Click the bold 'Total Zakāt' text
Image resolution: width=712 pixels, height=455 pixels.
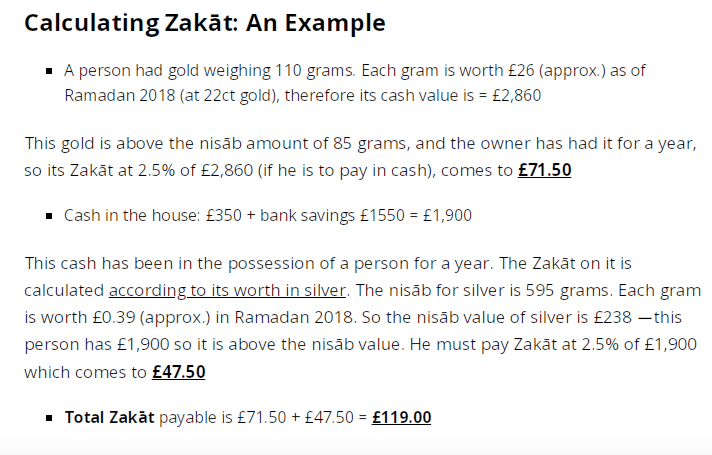109,417
